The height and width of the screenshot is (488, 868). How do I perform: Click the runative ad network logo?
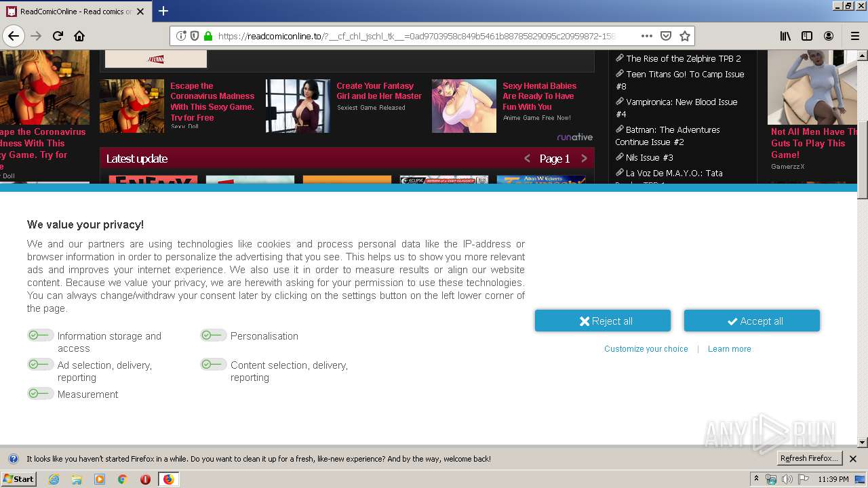574,137
